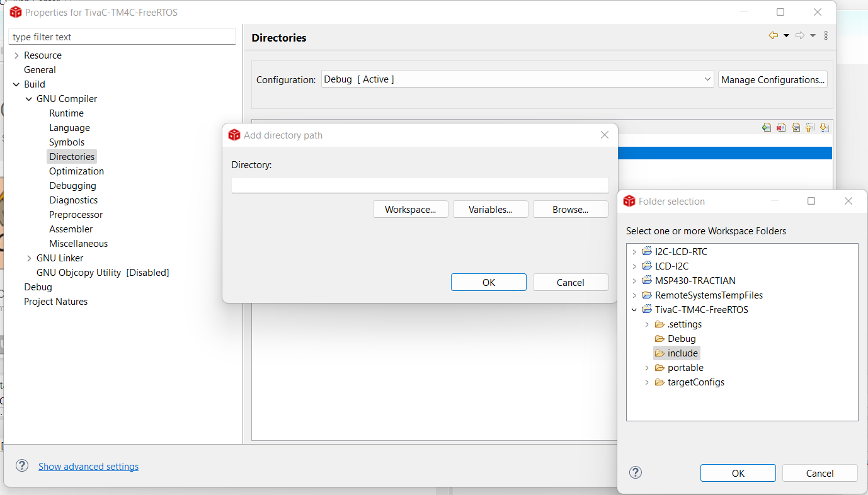The image size is (868, 495).
Task: Select the Project Natures page
Action: tap(55, 302)
